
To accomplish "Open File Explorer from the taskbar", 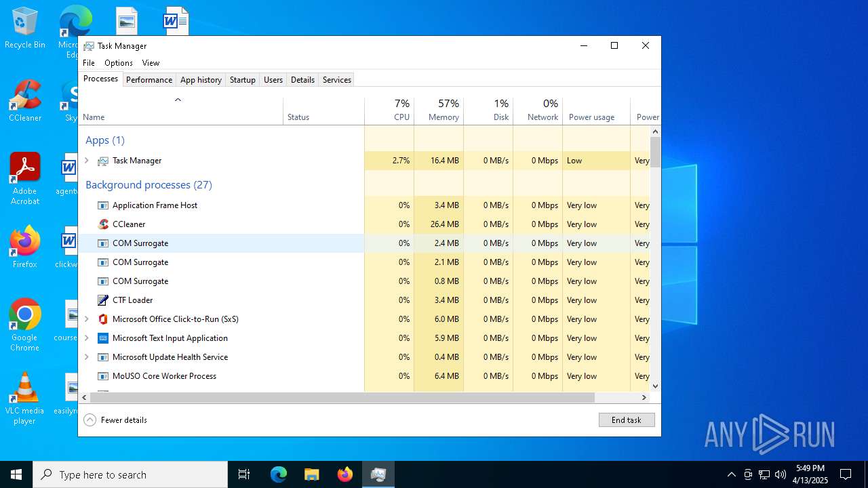I will click(x=312, y=474).
